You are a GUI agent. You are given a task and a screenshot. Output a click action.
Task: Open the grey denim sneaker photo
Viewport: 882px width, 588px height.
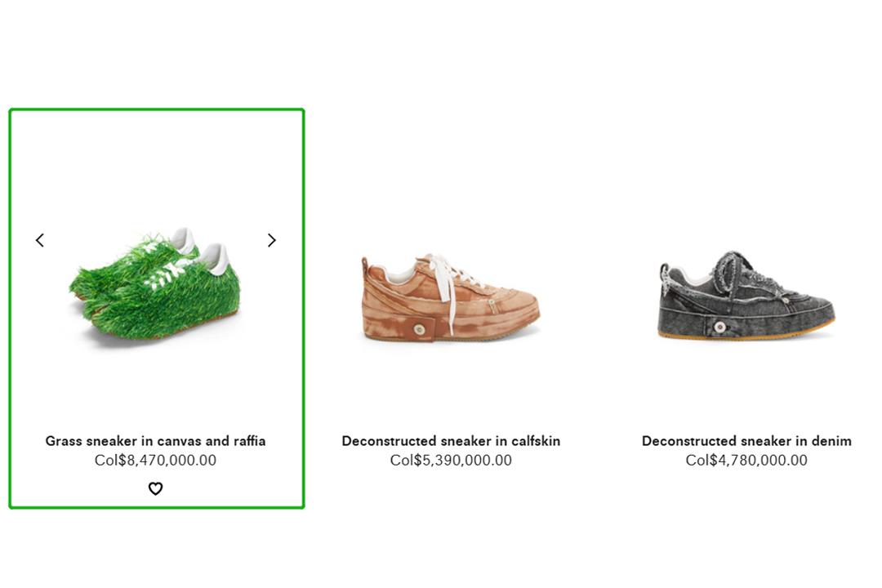tap(746, 295)
